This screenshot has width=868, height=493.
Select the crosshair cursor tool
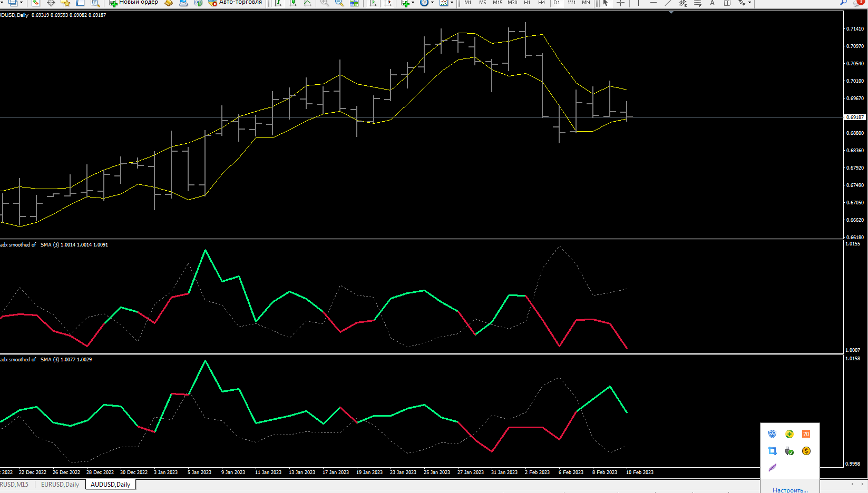click(x=620, y=3)
